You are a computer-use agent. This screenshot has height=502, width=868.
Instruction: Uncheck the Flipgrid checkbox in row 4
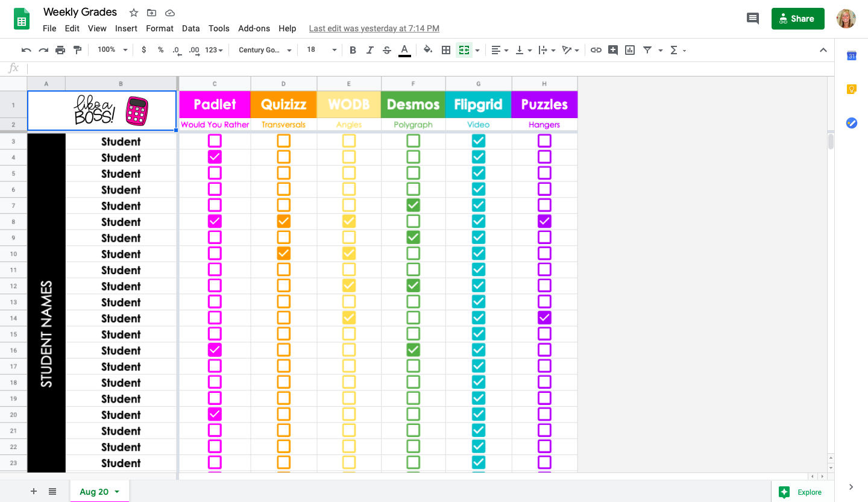tap(478, 157)
